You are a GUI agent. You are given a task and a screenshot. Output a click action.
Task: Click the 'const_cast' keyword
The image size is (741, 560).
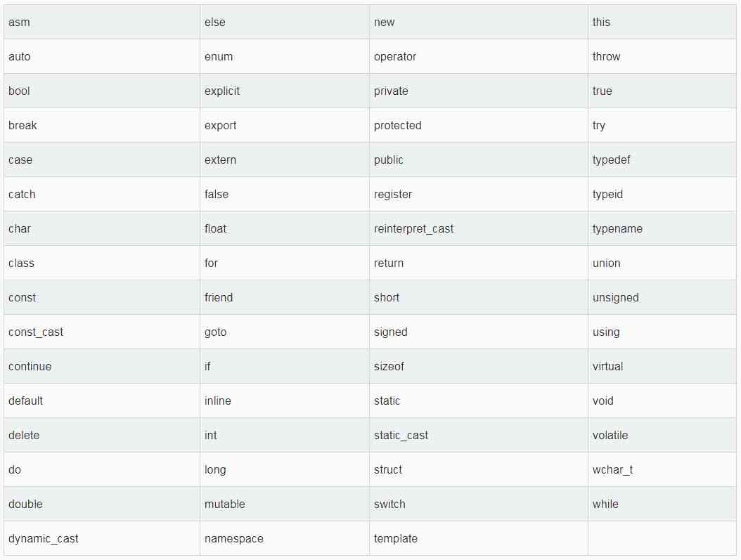pyautogui.click(x=35, y=332)
